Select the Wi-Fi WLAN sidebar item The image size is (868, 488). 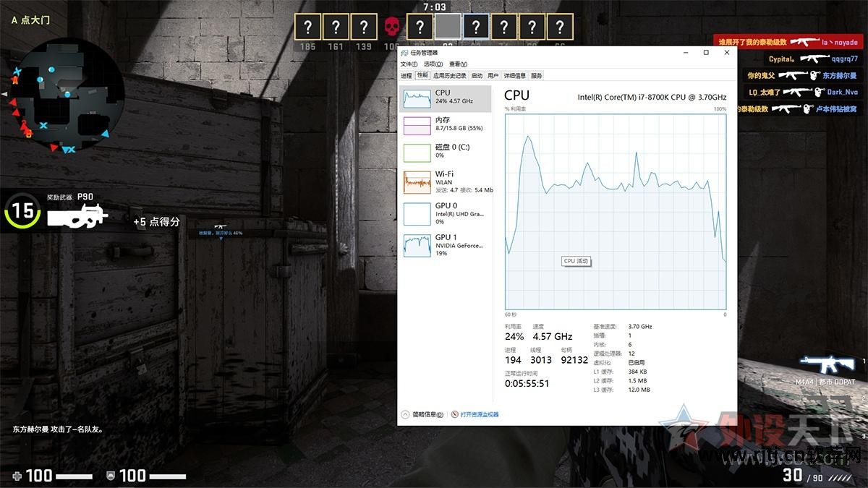(446, 182)
